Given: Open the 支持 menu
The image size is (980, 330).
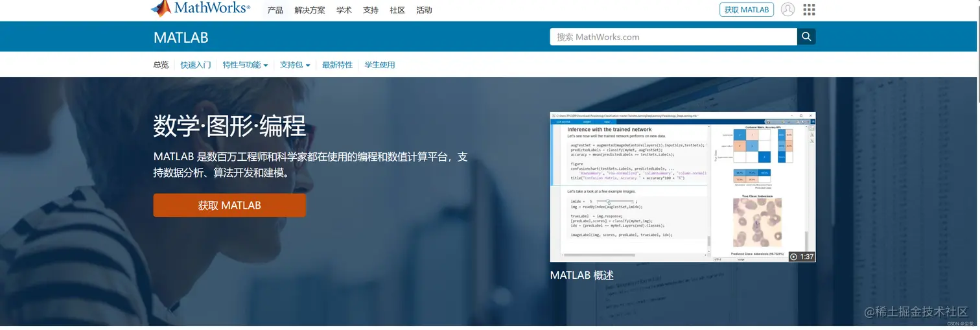Looking at the screenshot, I should [371, 10].
